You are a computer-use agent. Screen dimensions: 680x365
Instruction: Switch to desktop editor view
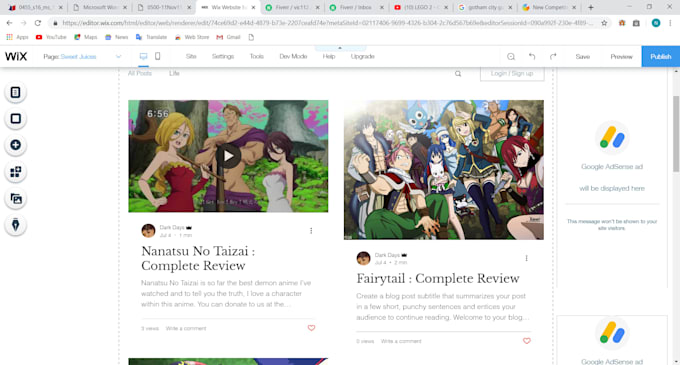point(144,56)
